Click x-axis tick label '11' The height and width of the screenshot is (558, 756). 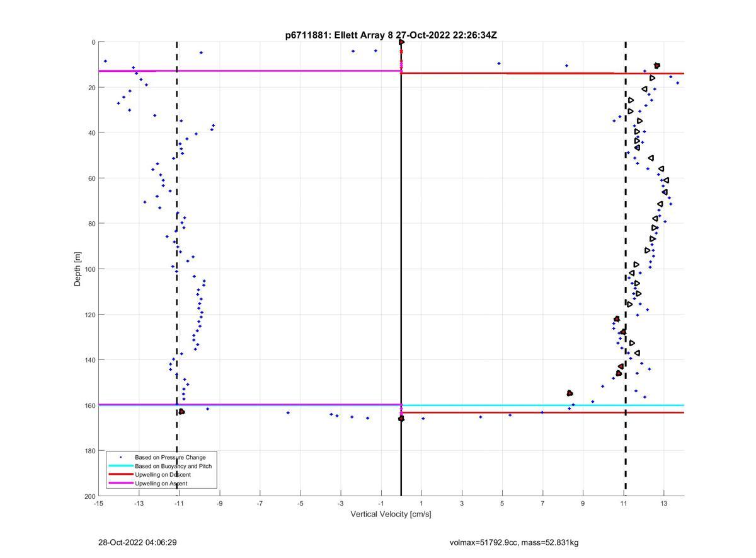point(623,503)
